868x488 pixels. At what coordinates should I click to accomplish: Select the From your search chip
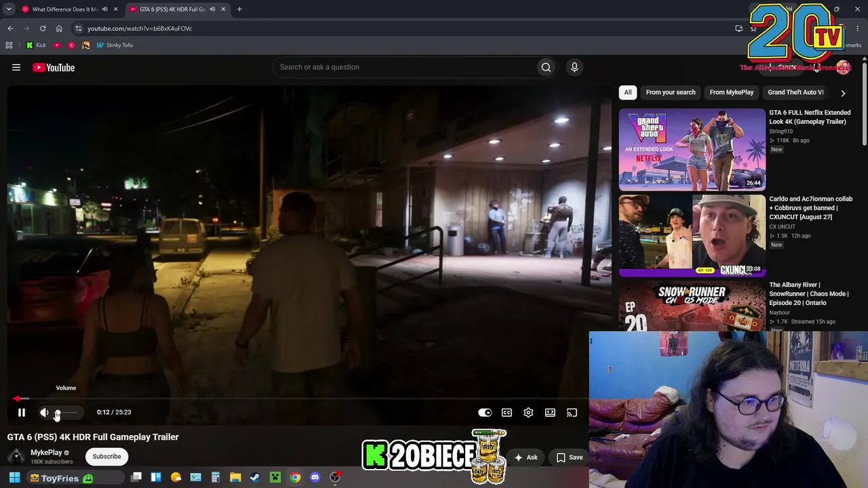(671, 92)
